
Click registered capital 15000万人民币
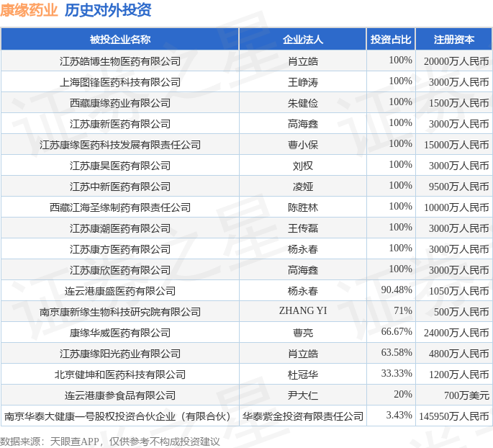point(456,145)
